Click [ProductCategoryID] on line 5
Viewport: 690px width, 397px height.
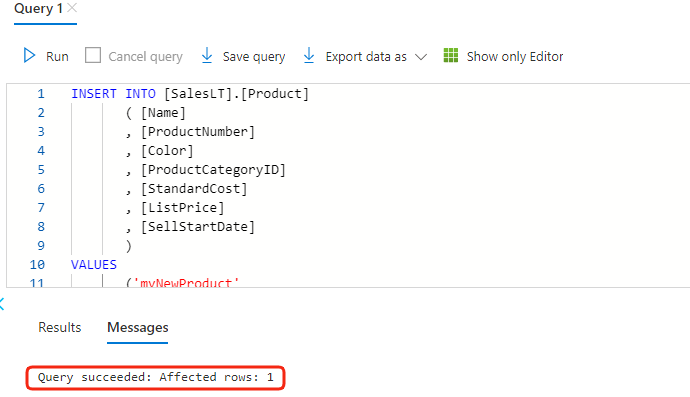213,169
